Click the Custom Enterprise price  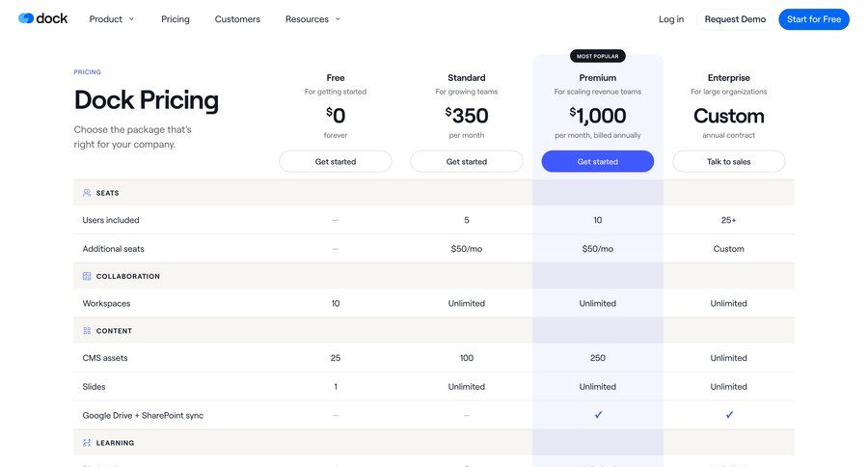729,116
